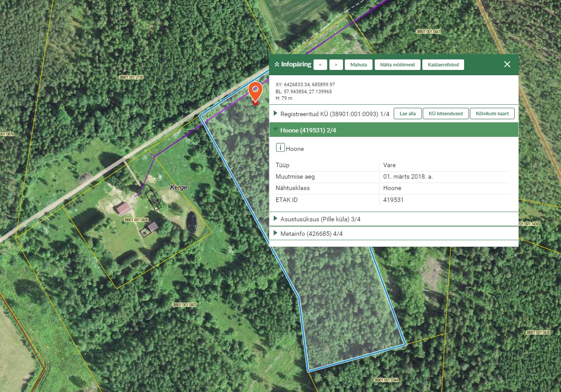Open Kaldaerofotod oblique photos
The image size is (561, 392).
pos(443,65)
